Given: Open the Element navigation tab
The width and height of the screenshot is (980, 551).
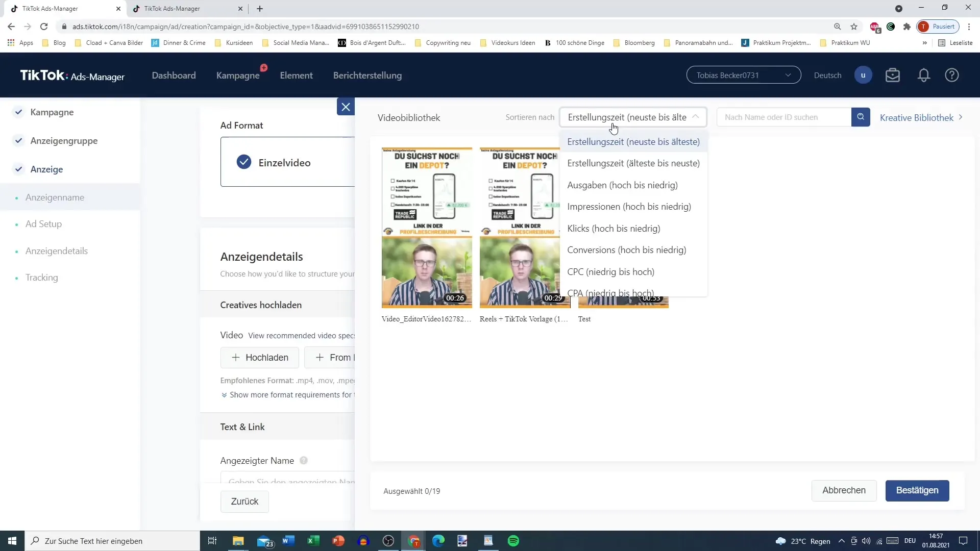Looking at the screenshot, I should click(x=296, y=76).
